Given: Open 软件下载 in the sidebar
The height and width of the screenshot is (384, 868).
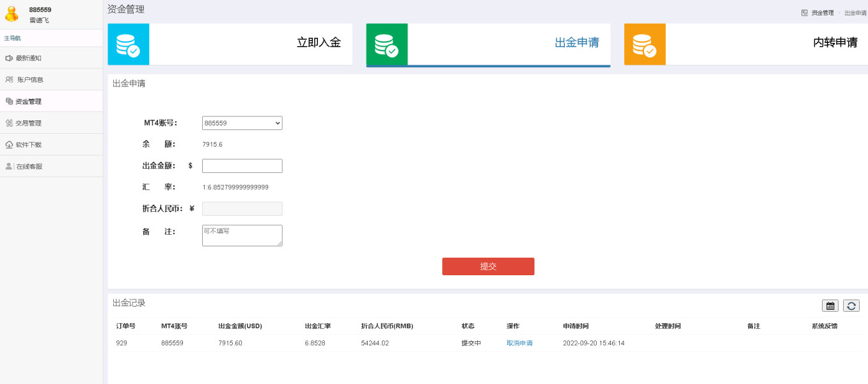Looking at the screenshot, I should (x=29, y=145).
